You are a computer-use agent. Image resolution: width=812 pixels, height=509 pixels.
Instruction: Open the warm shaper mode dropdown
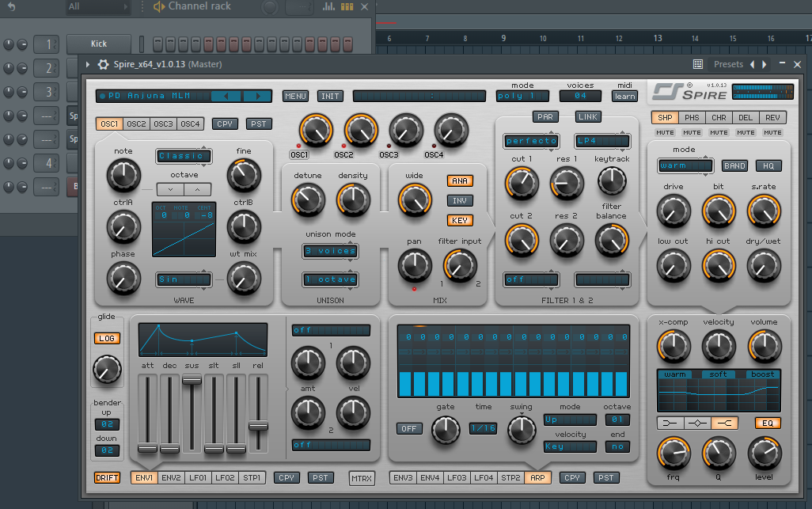[685, 165]
